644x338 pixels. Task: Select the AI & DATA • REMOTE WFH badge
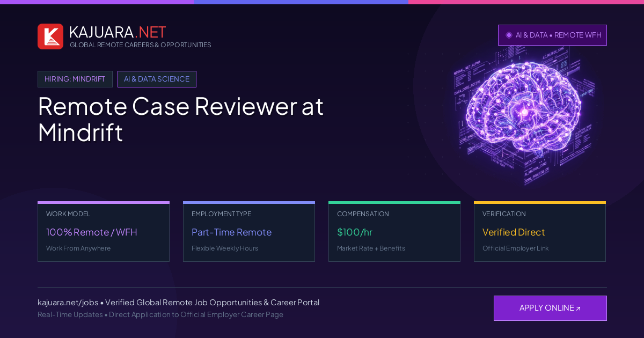(x=552, y=35)
